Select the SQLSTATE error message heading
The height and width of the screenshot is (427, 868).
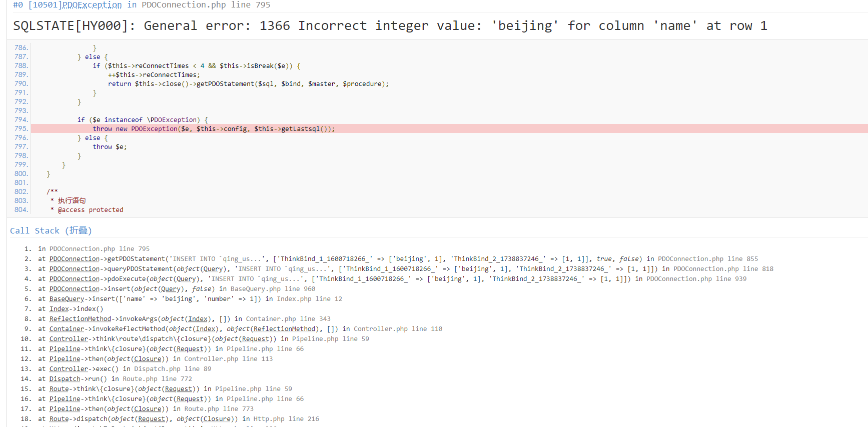[x=390, y=26]
